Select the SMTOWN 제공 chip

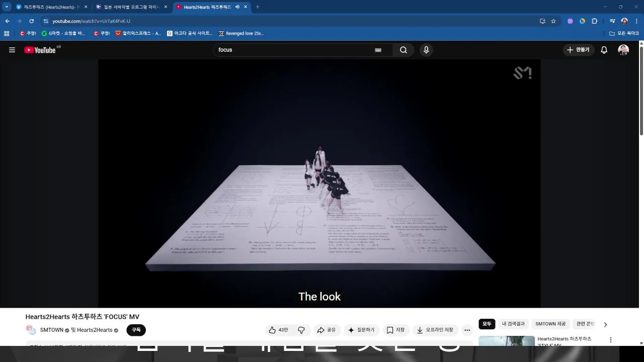550,324
